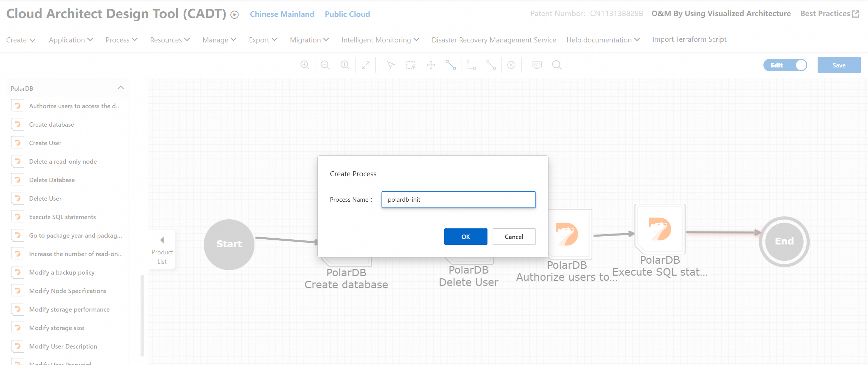Viewport: 868px width, 365px height.
Task: Toggle the Edit mode switch
Action: (785, 65)
